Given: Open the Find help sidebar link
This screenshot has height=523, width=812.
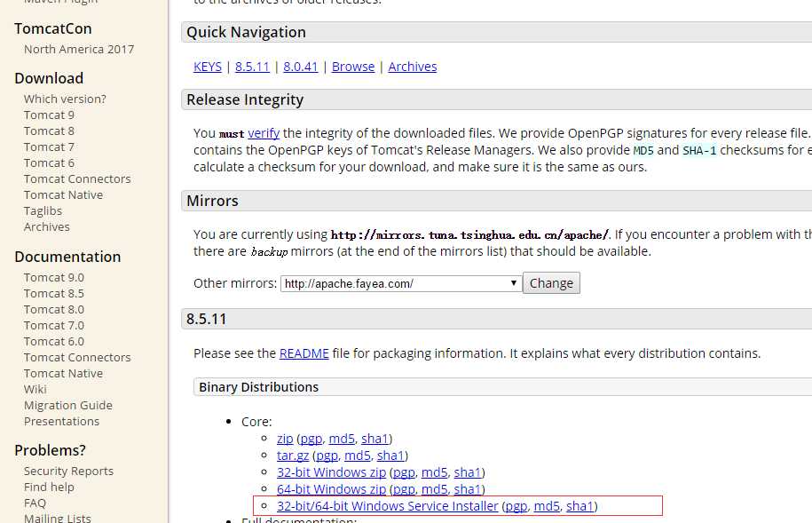Looking at the screenshot, I should click(49, 487).
